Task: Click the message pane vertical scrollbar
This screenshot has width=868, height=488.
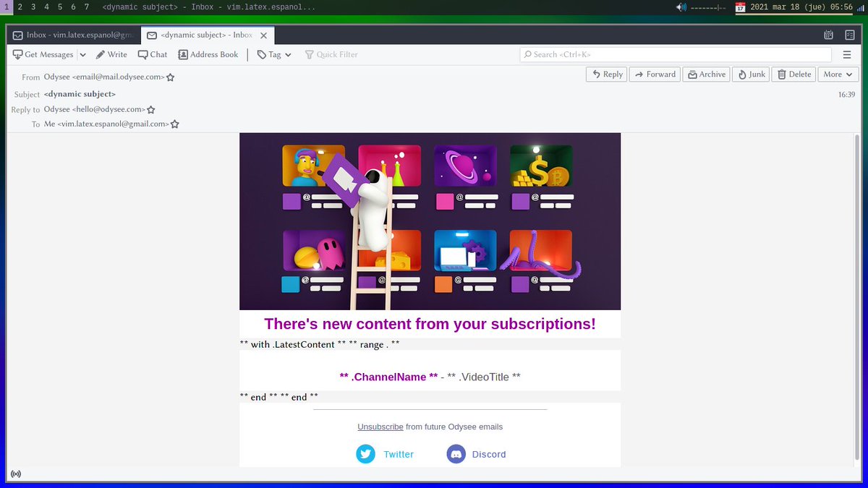Action: [x=858, y=296]
